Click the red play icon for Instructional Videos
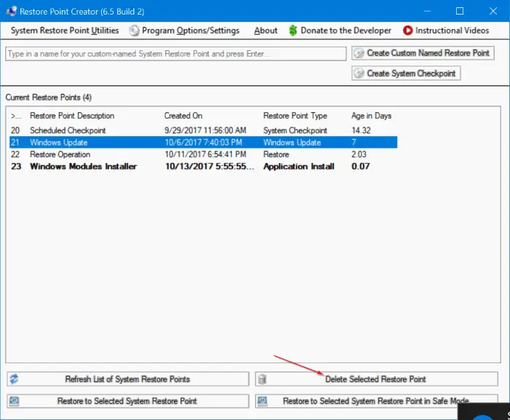The image size is (510, 420). point(407,31)
